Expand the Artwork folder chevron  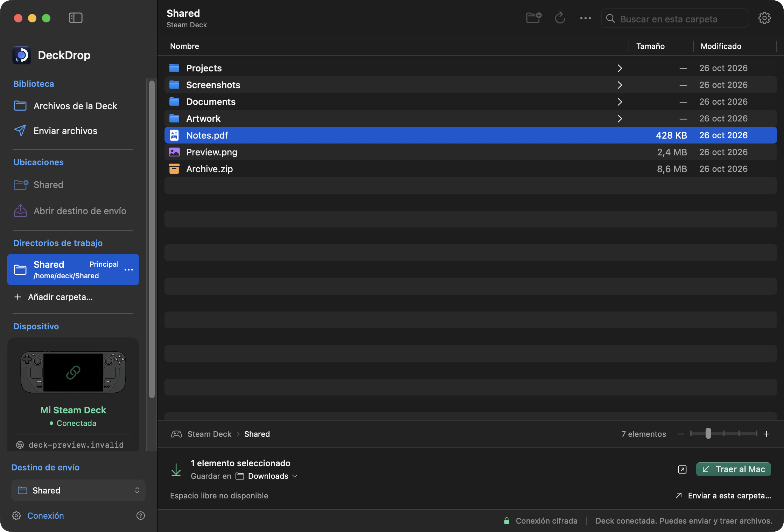click(x=619, y=118)
